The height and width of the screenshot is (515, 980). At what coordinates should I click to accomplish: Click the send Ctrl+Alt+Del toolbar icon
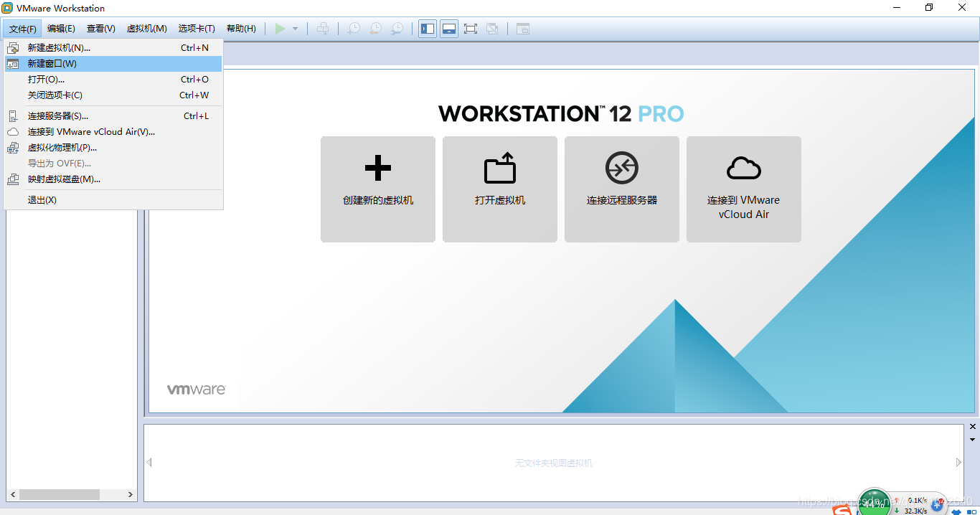point(323,29)
